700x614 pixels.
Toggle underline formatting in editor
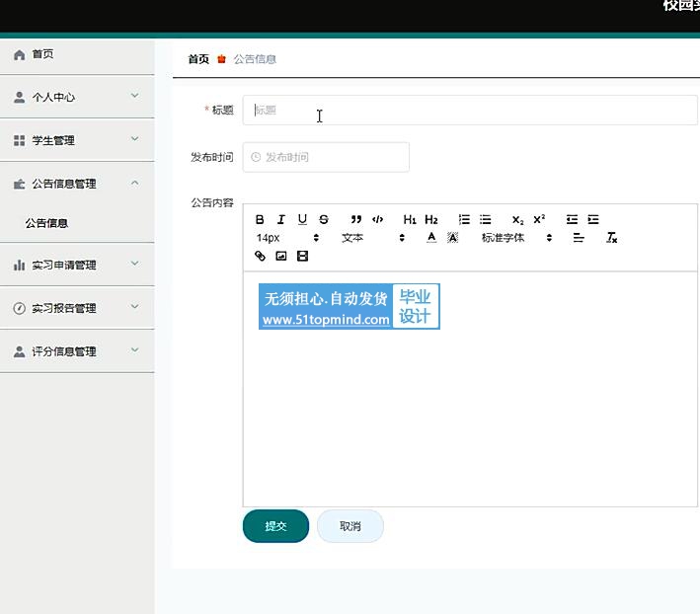pos(302,219)
